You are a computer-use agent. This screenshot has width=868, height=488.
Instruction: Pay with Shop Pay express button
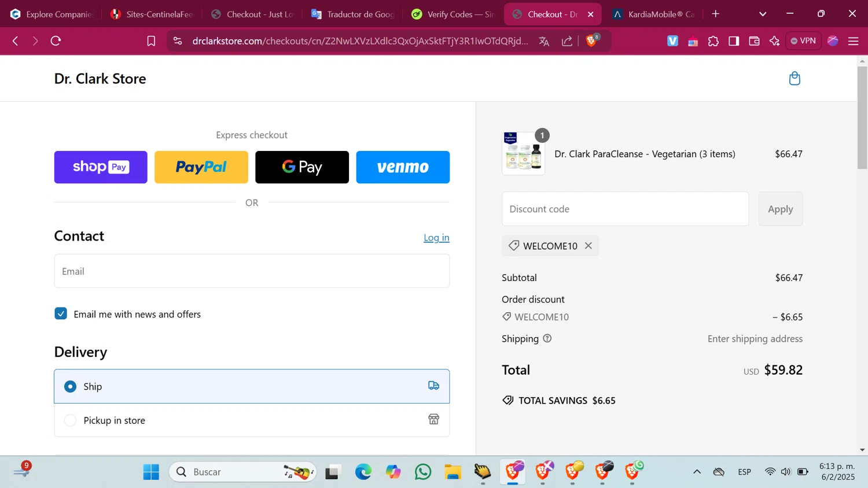101,167
